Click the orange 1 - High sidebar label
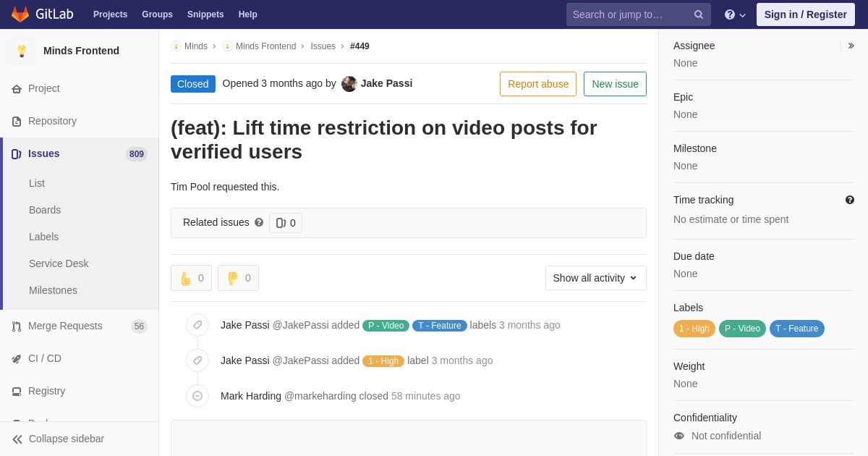The width and height of the screenshot is (868, 456). tap(694, 329)
